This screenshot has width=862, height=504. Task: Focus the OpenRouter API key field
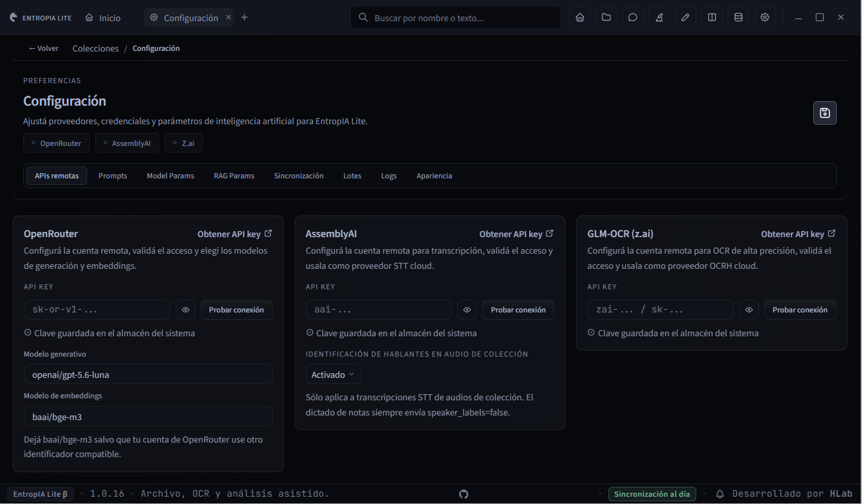pos(97,310)
